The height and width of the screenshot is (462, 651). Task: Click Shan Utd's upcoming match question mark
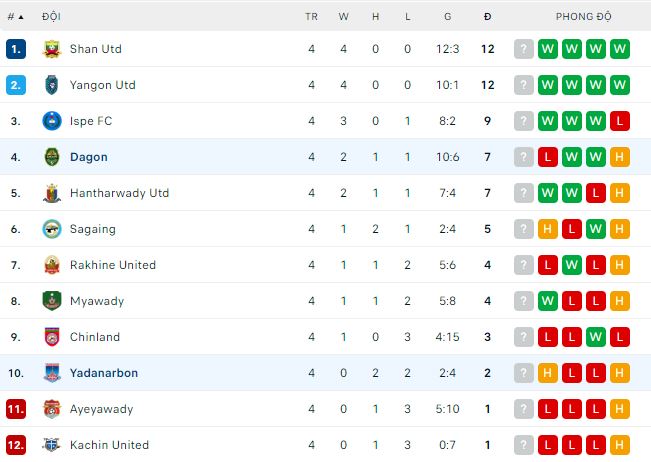coord(524,49)
